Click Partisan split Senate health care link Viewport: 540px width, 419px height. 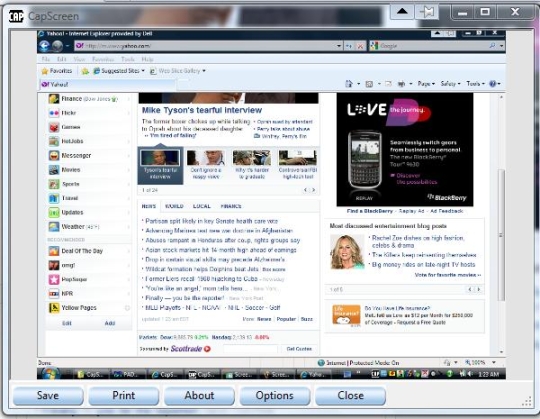pyautogui.click(x=211, y=221)
